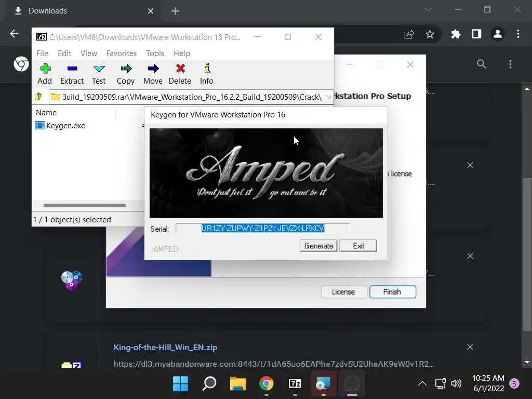Toggle Chrome side panel icon

click(x=477, y=34)
